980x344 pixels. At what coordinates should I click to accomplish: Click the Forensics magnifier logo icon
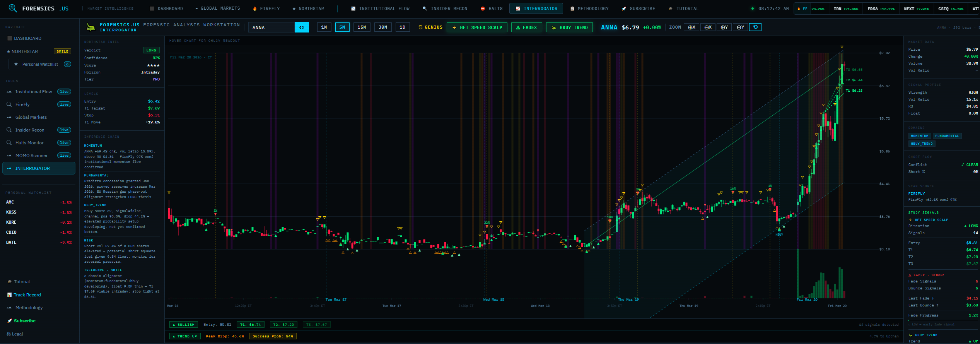pos(12,8)
